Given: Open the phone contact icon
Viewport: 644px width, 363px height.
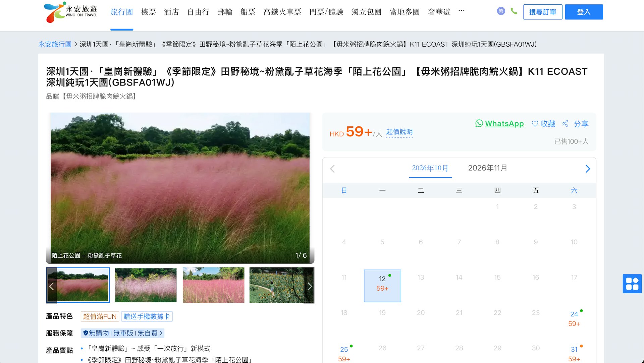Looking at the screenshot, I should click(514, 11).
